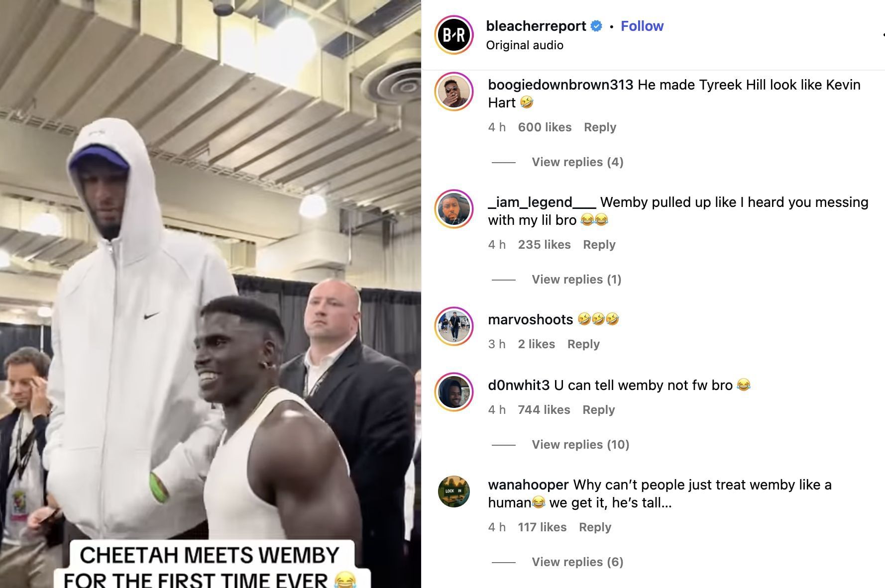Click the blue verified badge beside bleacherreport
This screenshot has width=885, height=588.
pyautogui.click(x=596, y=26)
